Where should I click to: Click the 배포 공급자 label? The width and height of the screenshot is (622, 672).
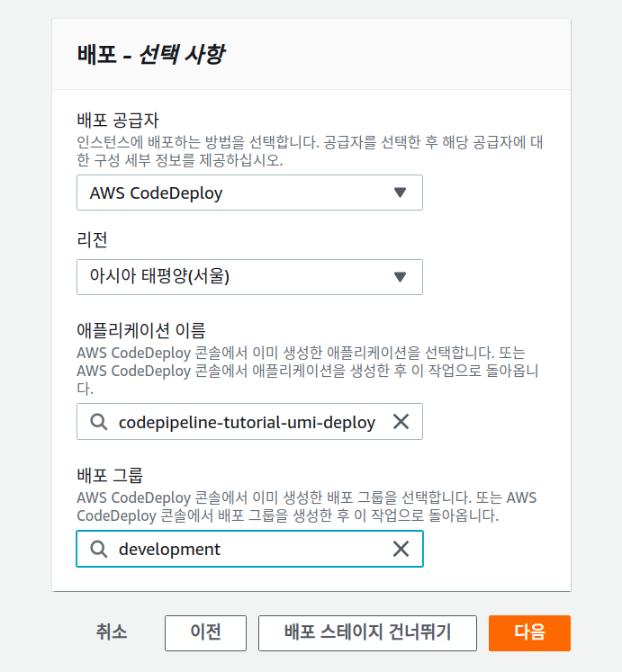click(x=118, y=120)
